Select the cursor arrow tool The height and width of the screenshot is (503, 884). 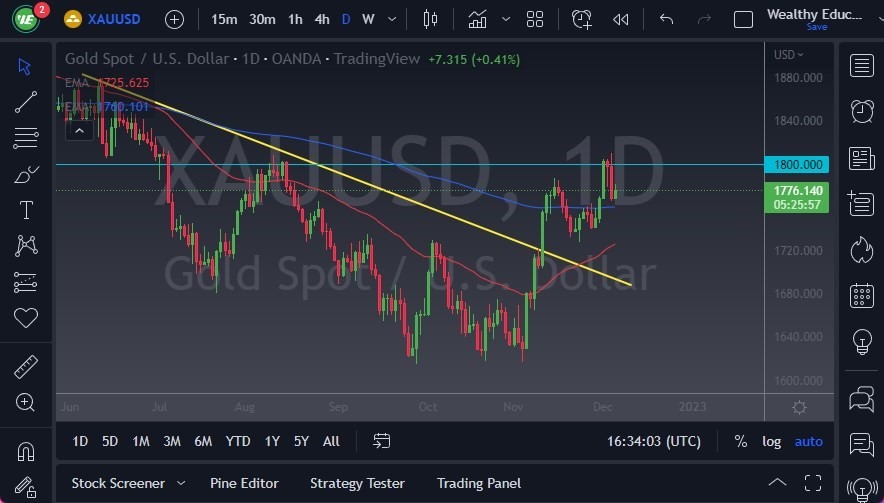coord(24,67)
